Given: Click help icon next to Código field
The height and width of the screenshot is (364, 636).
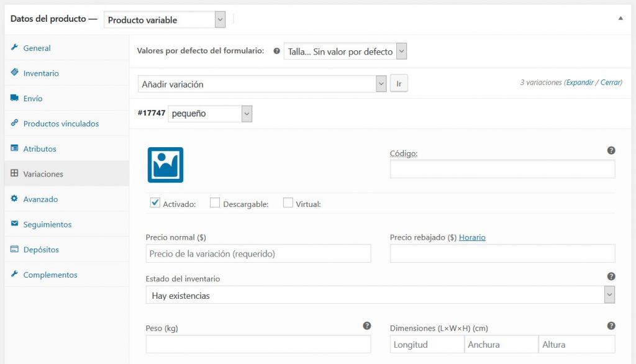Looking at the screenshot, I should 611,150.
